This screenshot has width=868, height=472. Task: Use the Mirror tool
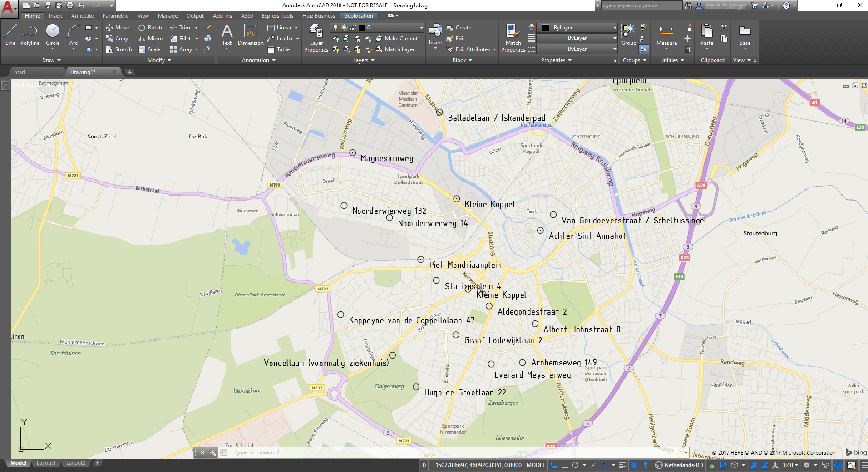coord(151,39)
